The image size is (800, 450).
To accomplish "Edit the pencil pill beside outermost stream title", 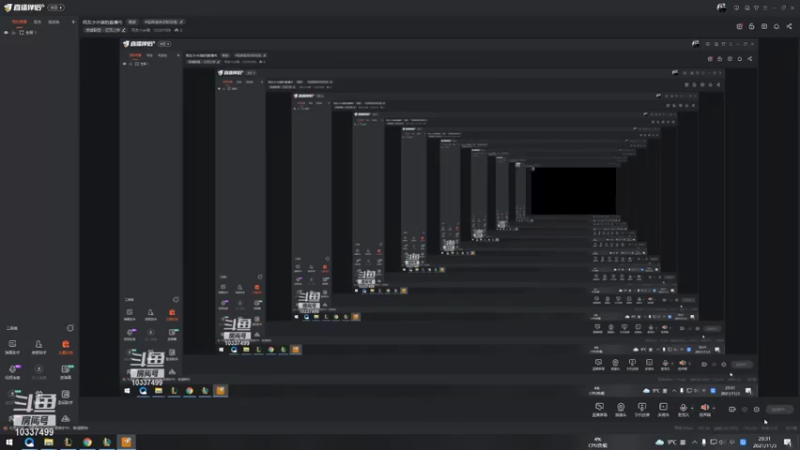I will click(x=164, y=22).
